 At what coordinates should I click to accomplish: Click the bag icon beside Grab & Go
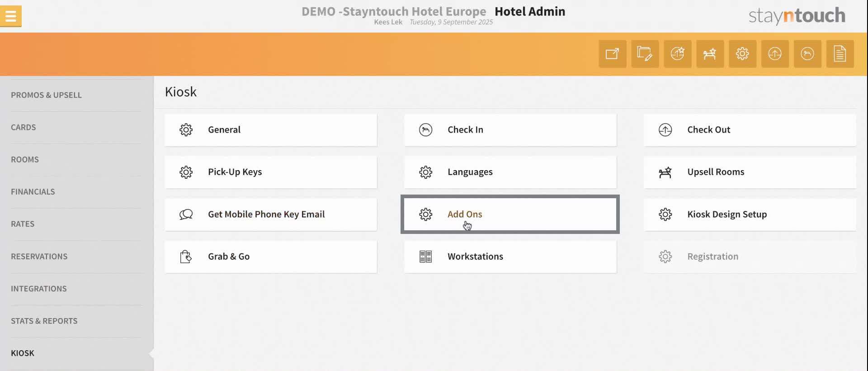(x=186, y=257)
